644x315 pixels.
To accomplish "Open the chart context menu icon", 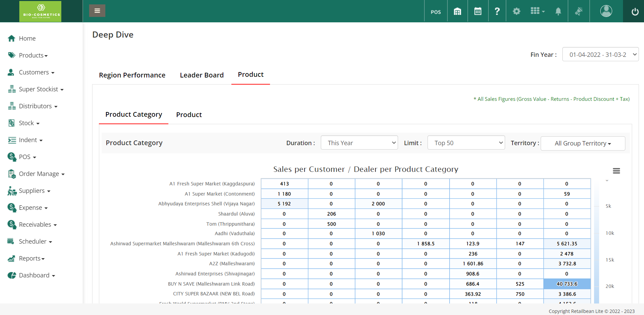I will tap(616, 171).
